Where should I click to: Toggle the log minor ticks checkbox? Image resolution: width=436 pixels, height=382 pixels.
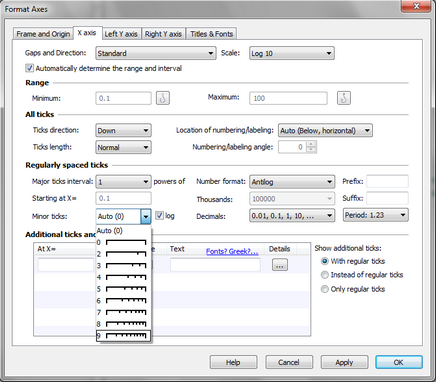pyautogui.click(x=160, y=216)
